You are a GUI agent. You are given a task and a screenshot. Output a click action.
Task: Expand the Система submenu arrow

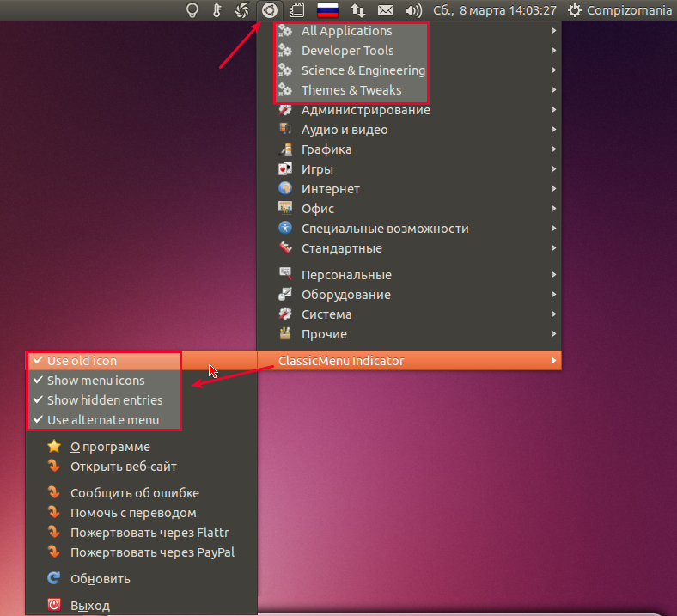click(553, 314)
